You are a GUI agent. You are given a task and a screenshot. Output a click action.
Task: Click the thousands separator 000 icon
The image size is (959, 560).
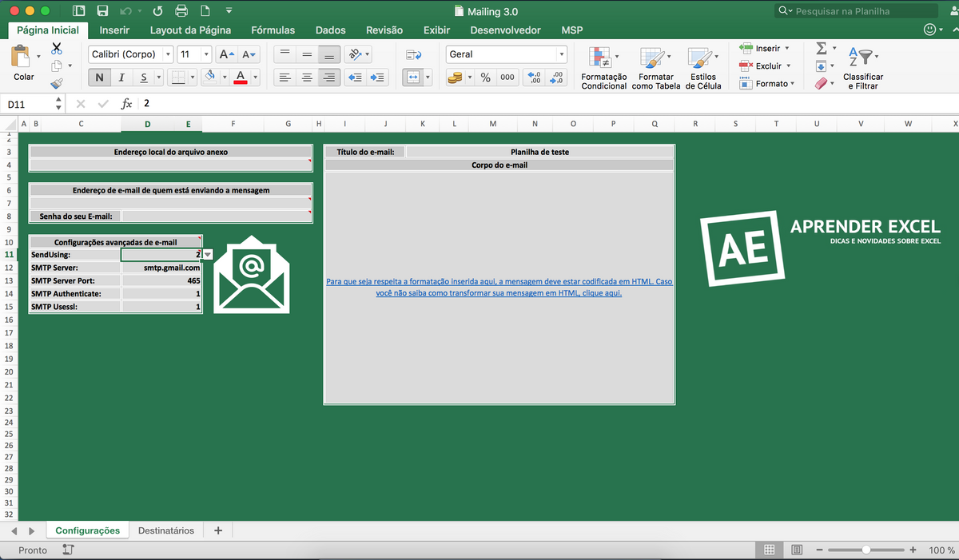click(506, 77)
